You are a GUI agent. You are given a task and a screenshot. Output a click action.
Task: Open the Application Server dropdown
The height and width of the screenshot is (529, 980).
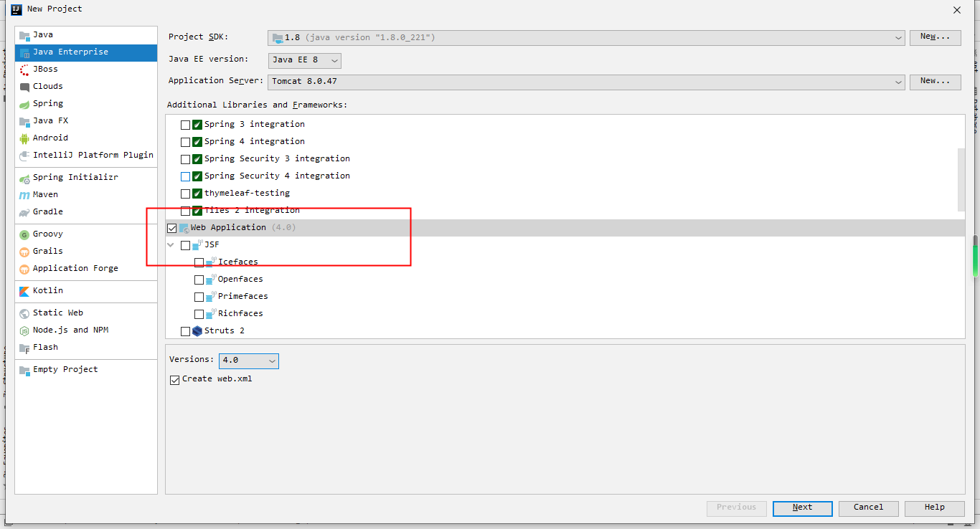(x=899, y=82)
